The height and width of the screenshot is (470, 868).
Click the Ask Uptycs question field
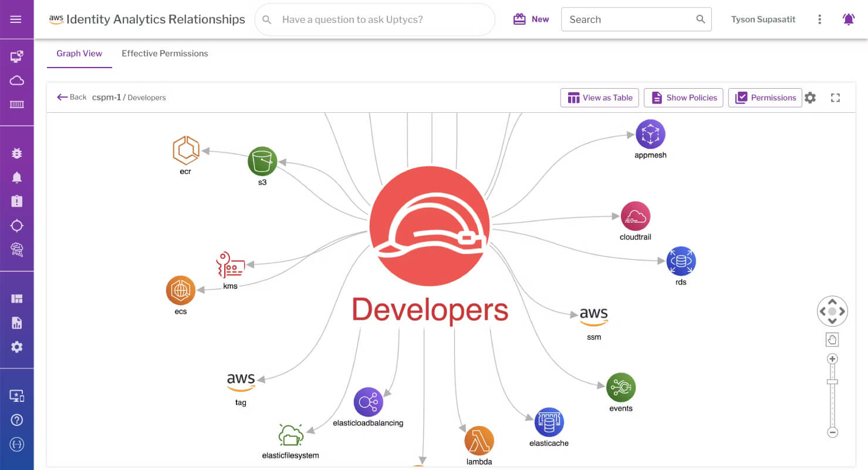coord(374,19)
